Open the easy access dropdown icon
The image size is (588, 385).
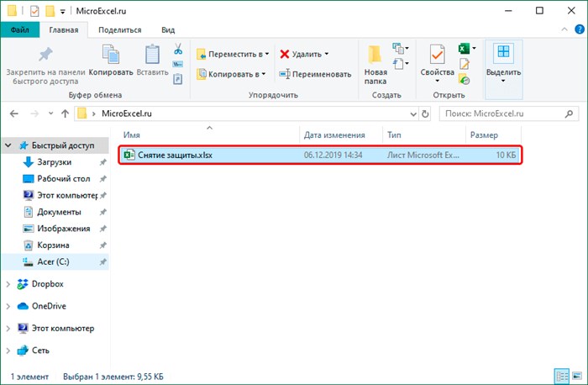click(x=401, y=63)
